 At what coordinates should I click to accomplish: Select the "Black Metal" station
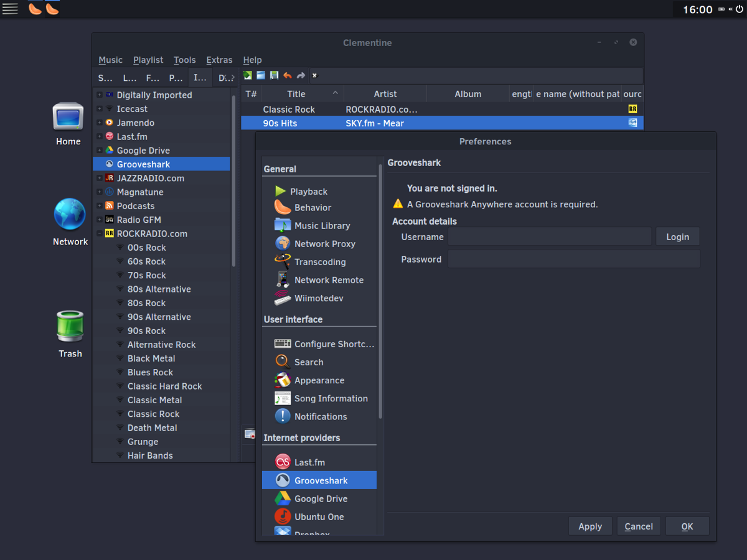click(x=151, y=358)
